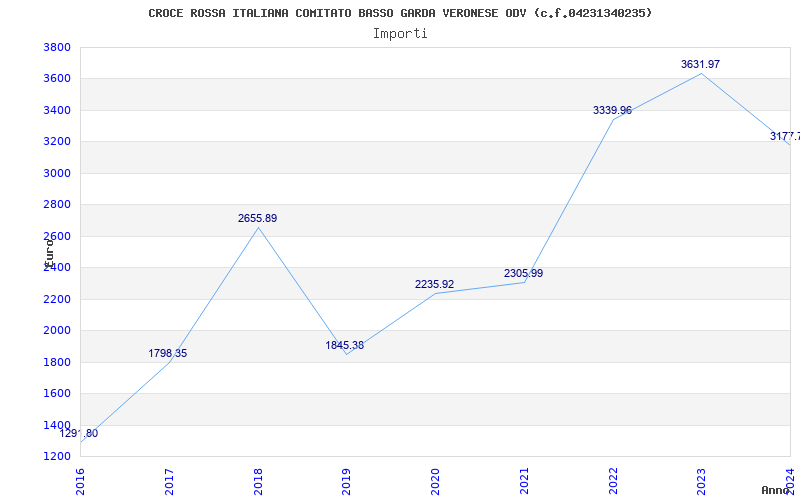Viewport: 800px width, 500px height.
Task: Click x-axis year 2019
Action: pos(346,482)
